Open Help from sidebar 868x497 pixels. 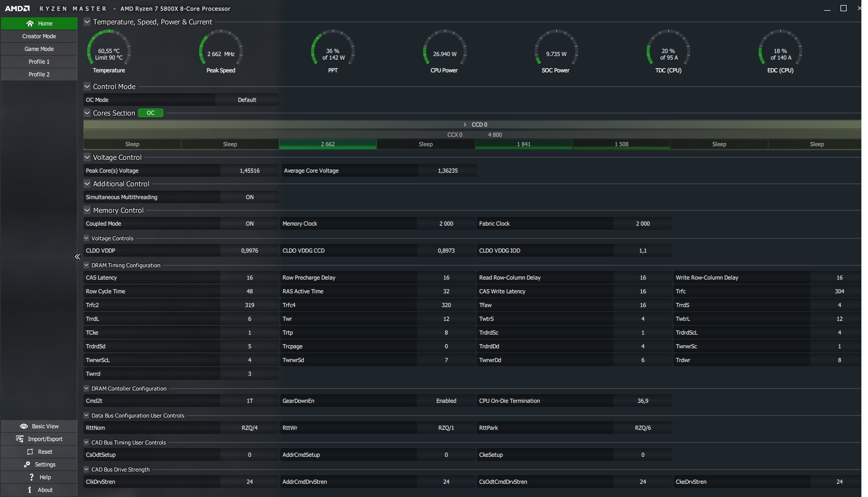39,477
